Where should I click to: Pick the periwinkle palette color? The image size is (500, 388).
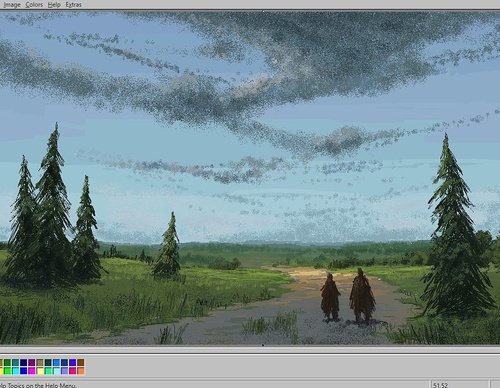click(64, 371)
